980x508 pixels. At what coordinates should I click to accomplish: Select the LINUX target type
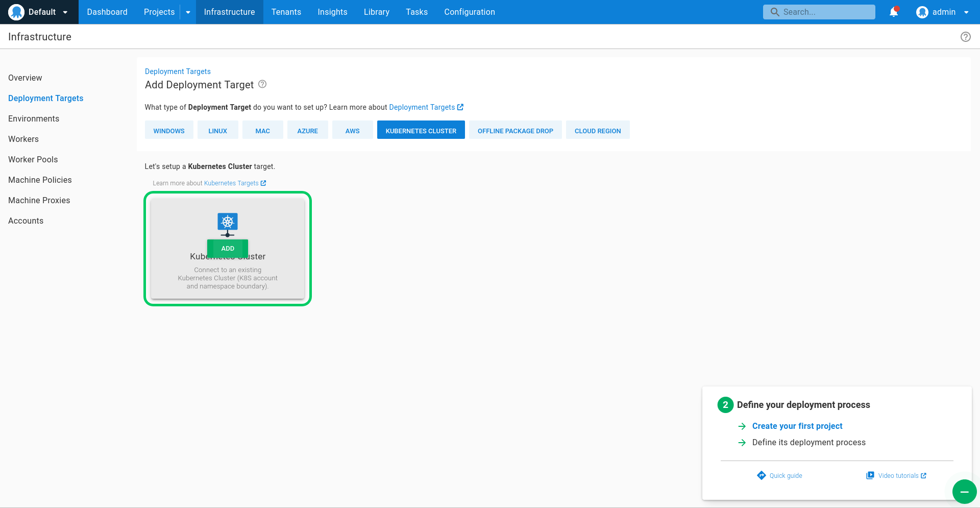218,130
